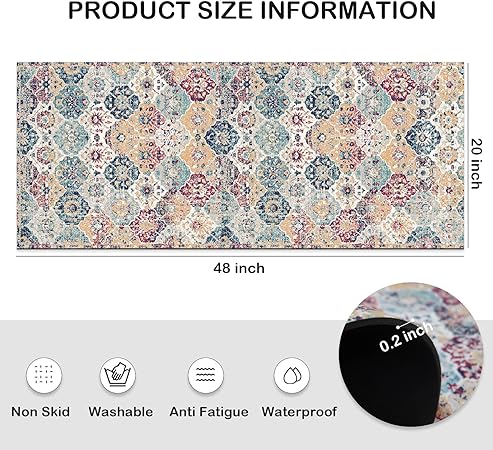The image size is (493, 450).
Task: Click the Product Size Information heading
Action: [252, 10]
